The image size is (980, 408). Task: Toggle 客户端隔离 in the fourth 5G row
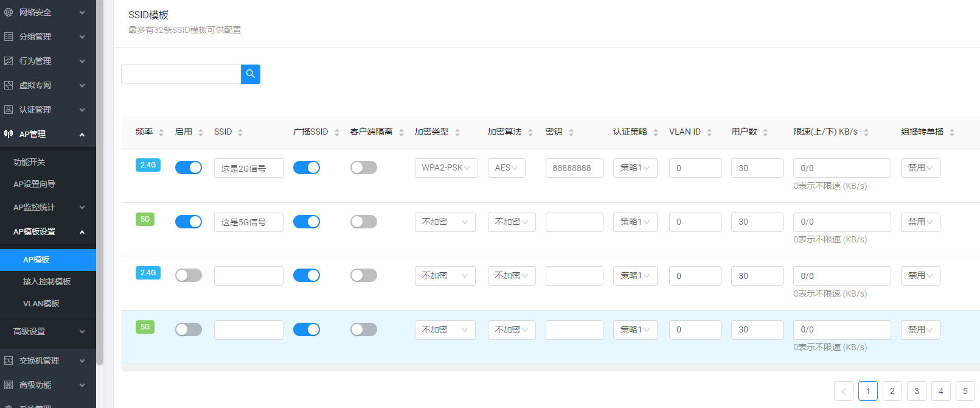click(364, 329)
